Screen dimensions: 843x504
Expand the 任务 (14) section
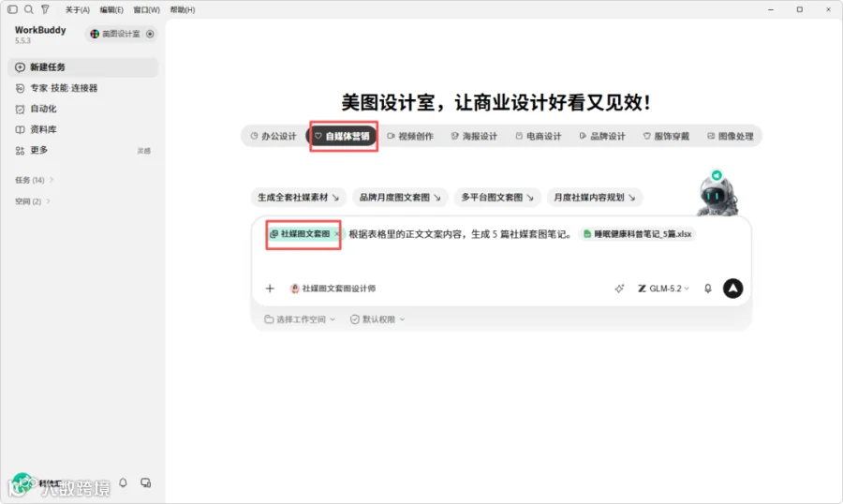point(35,180)
